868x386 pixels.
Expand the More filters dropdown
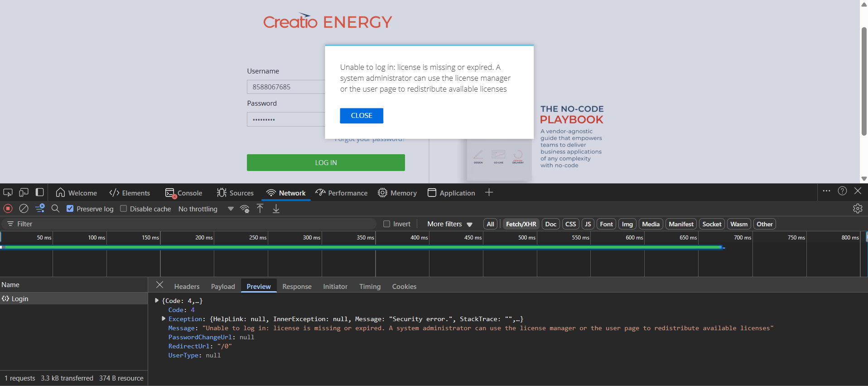tap(450, 224)
